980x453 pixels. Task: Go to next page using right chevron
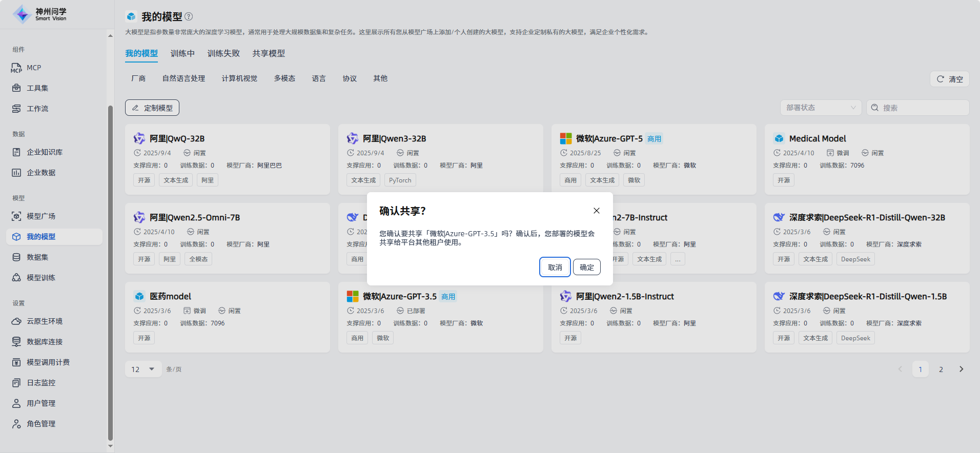[x=961, y=369]
